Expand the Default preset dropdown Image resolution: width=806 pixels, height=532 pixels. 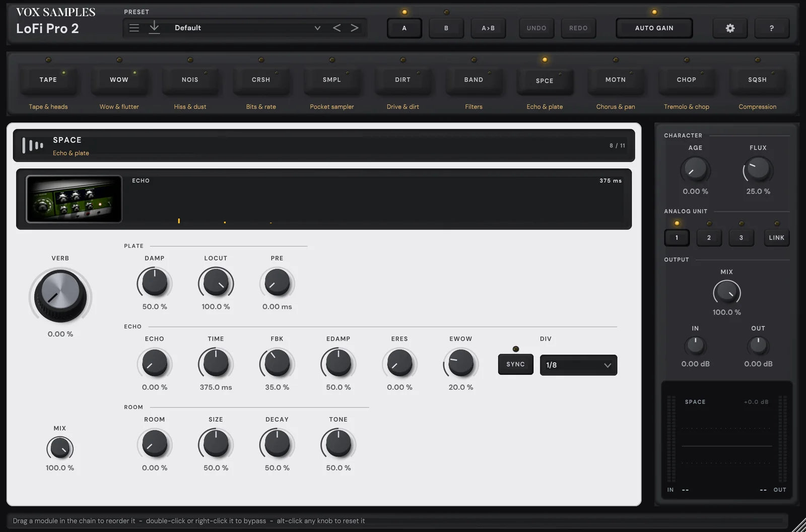[x=317, y=28]
